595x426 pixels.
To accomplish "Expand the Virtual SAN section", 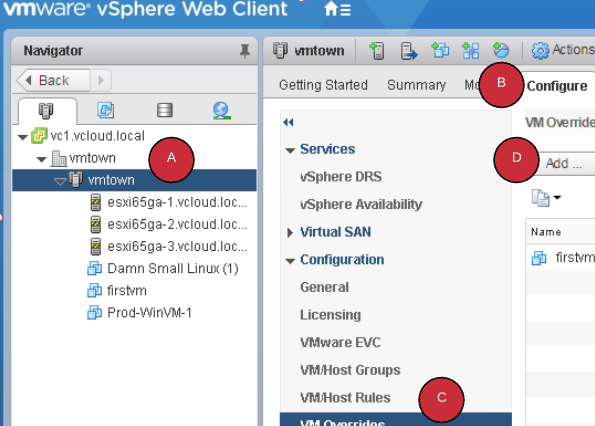I will [290, 233].
